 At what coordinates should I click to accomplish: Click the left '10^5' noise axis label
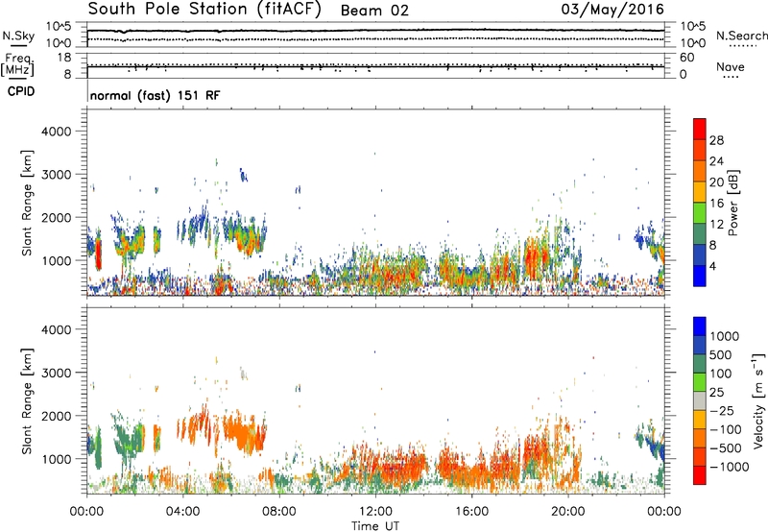[59, 27]
